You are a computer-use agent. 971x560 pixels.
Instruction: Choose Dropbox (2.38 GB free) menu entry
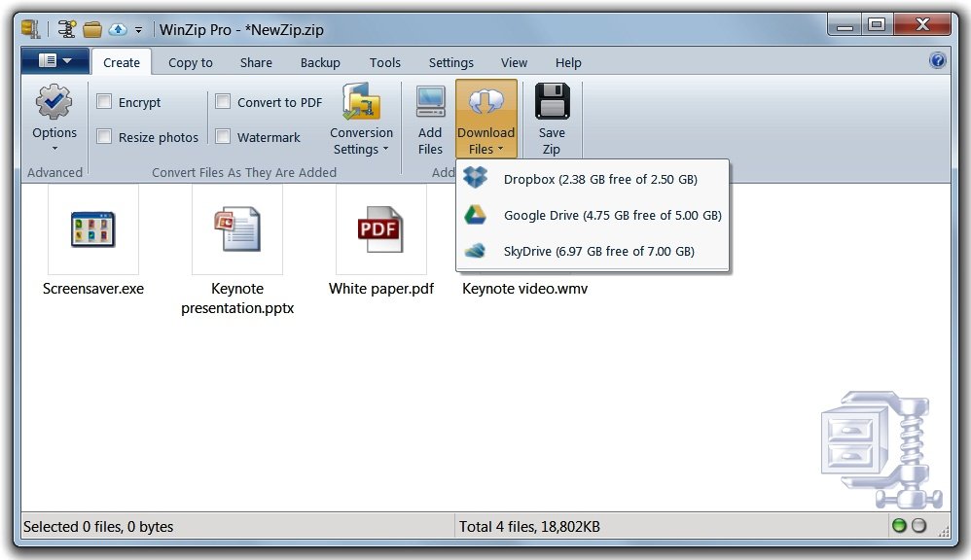(592, 179)
